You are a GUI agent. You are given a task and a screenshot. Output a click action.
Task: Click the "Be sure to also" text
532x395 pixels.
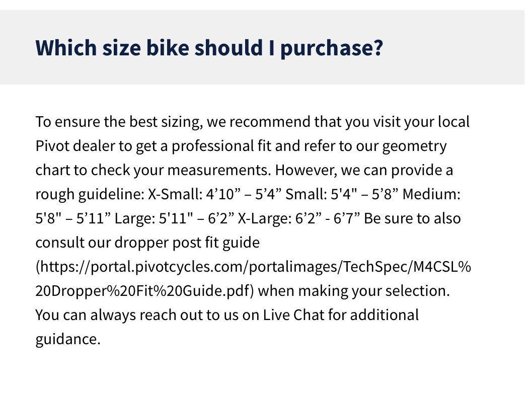(412, 219)
